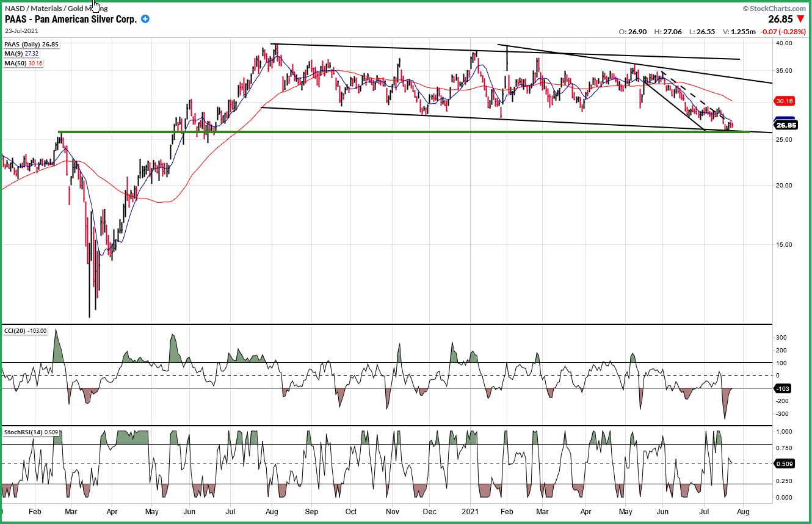The width and height of the screenshot is (812, 524).
Task: Click the 0.750 StochRSI axis label
Action: (x=784, y=448)
